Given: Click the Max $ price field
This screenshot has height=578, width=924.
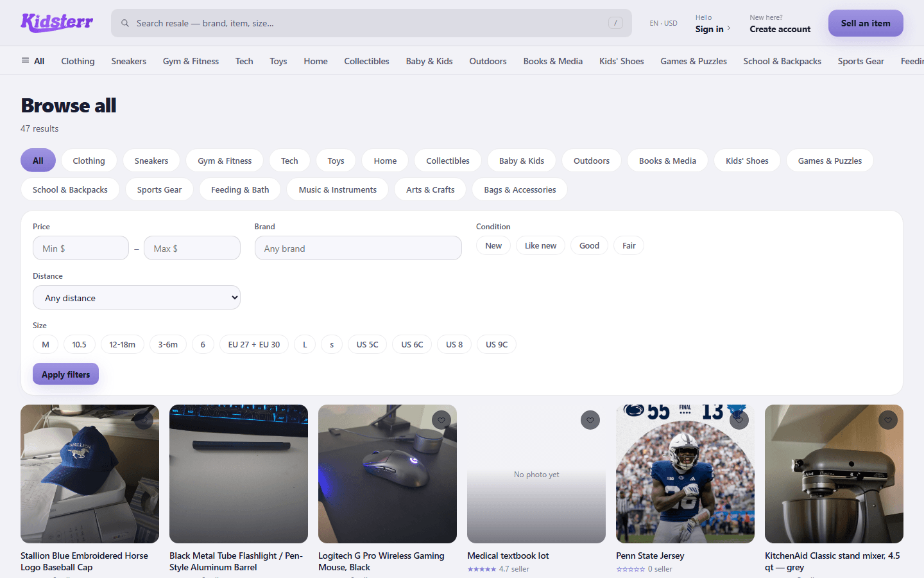Looking at the screenshot, I should 192,248.
